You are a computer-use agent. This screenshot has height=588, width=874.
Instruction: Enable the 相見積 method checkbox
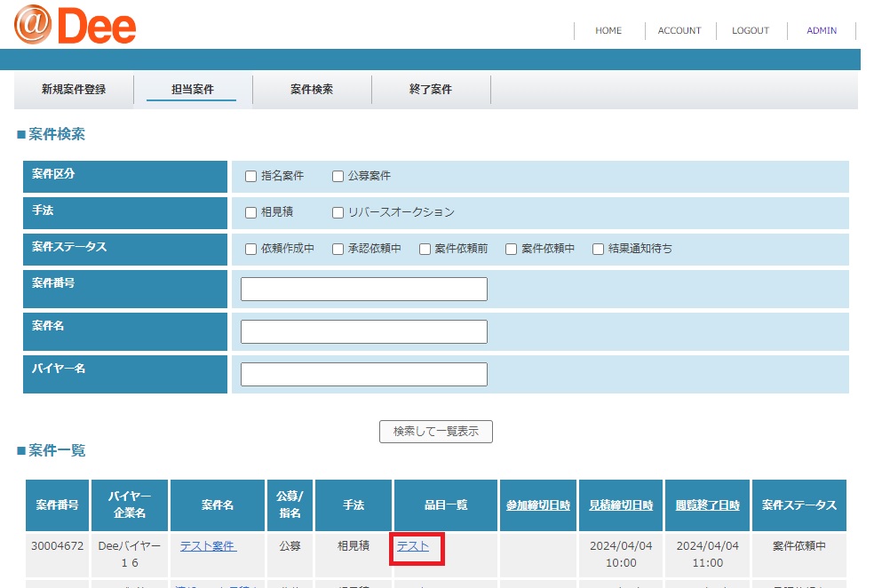pos(250,212)
